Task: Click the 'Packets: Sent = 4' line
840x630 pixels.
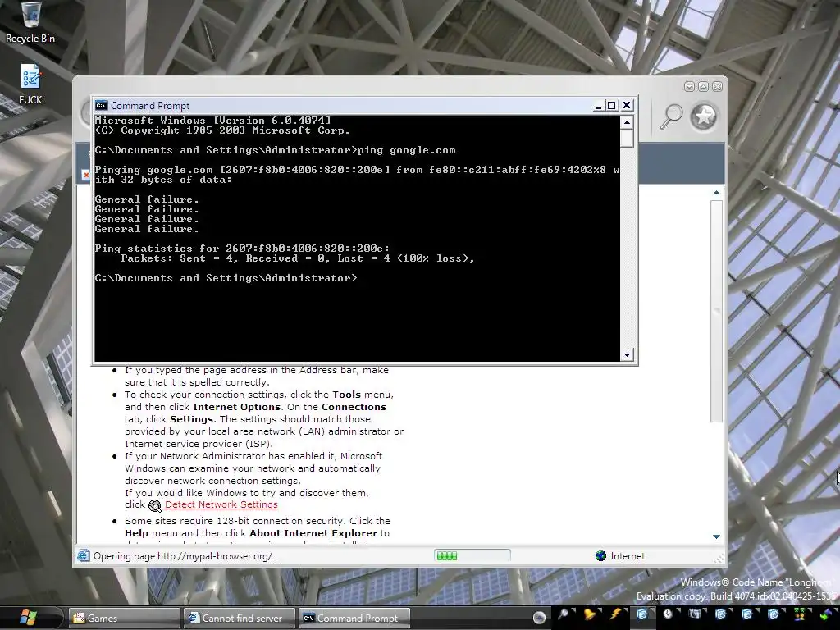Action: tap(298, 258)
